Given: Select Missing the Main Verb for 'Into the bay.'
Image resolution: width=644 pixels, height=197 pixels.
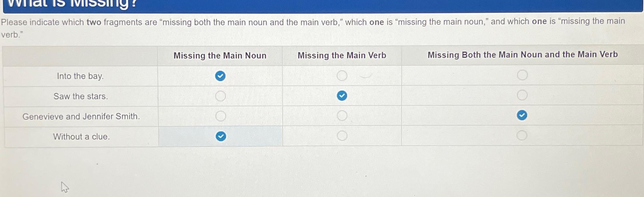Looking at the screenshot, I should click(342, 76).
